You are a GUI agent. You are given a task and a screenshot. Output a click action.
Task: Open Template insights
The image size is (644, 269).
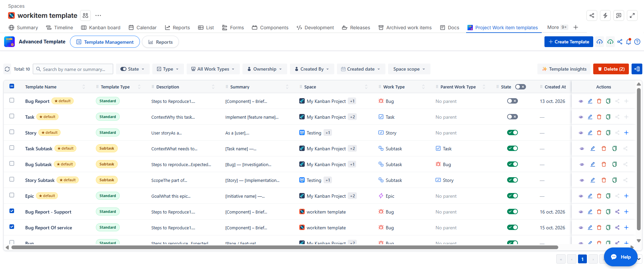pos(564,69)
